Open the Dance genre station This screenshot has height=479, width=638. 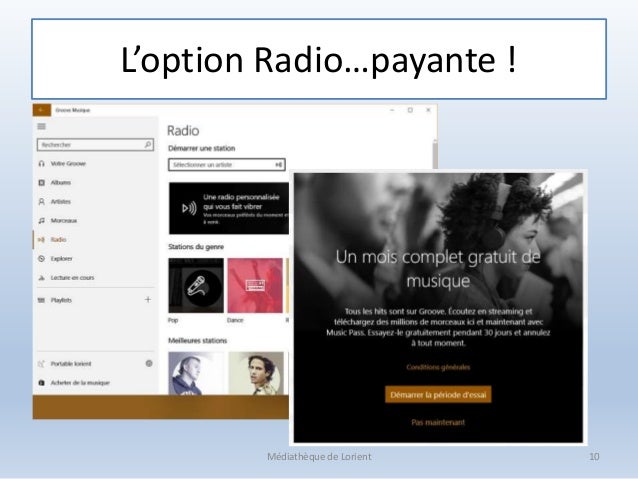(255, 285)
